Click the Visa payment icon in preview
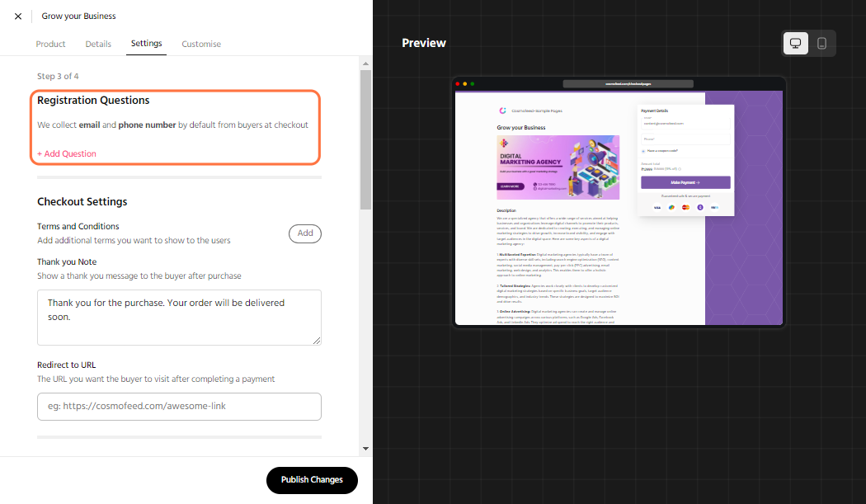866x504 pixels. (657, 207)
